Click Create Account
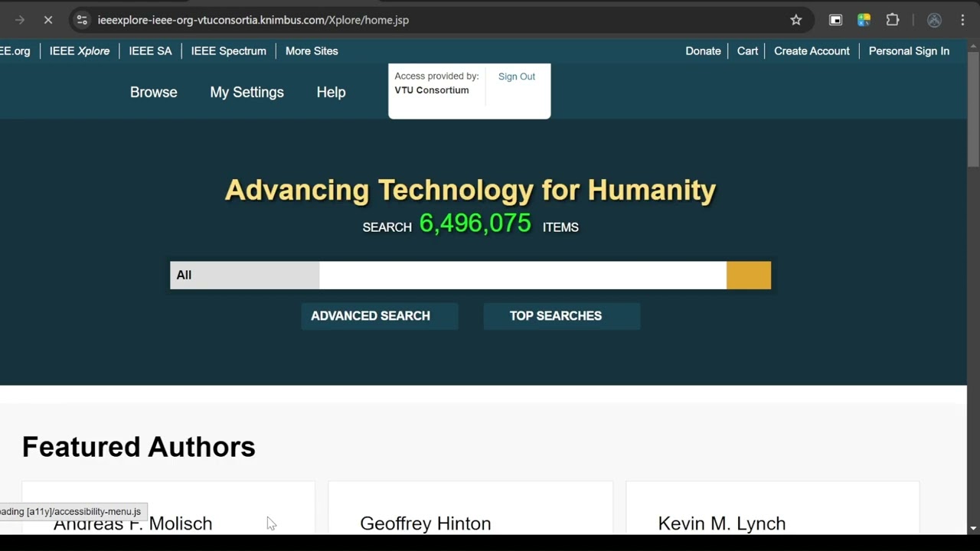 coord(812,51)
